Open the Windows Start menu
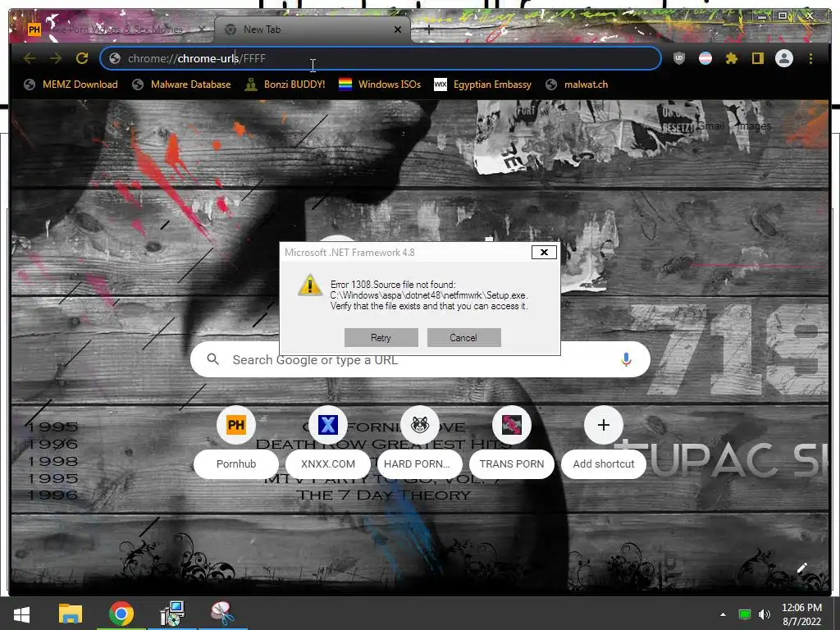Viewport: 840px width, 630px height. [21, 614]
